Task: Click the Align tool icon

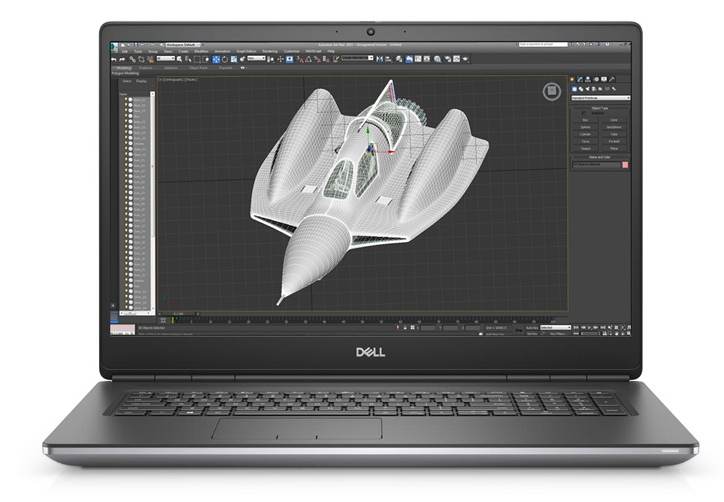Action: (388, 59)
